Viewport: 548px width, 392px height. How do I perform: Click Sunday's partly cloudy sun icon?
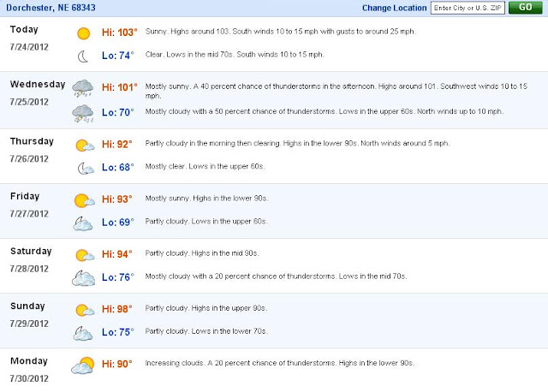[85, 310]
